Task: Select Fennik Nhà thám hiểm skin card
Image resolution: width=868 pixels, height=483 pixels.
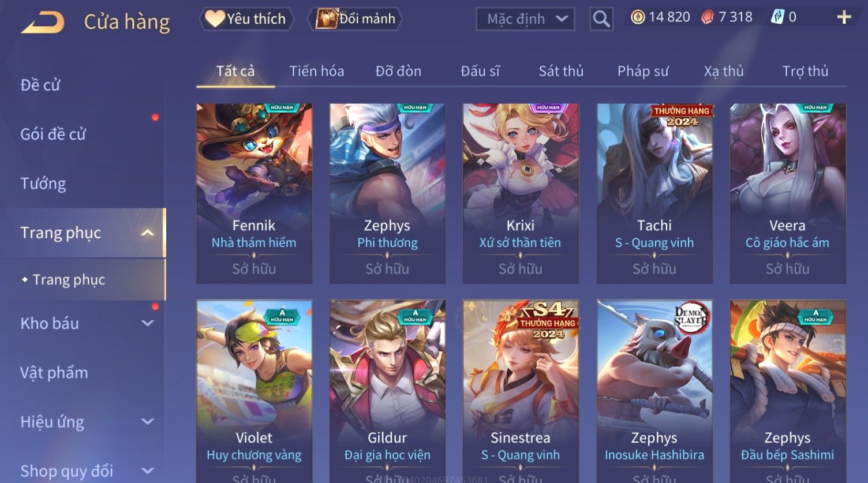Action: 254,193
